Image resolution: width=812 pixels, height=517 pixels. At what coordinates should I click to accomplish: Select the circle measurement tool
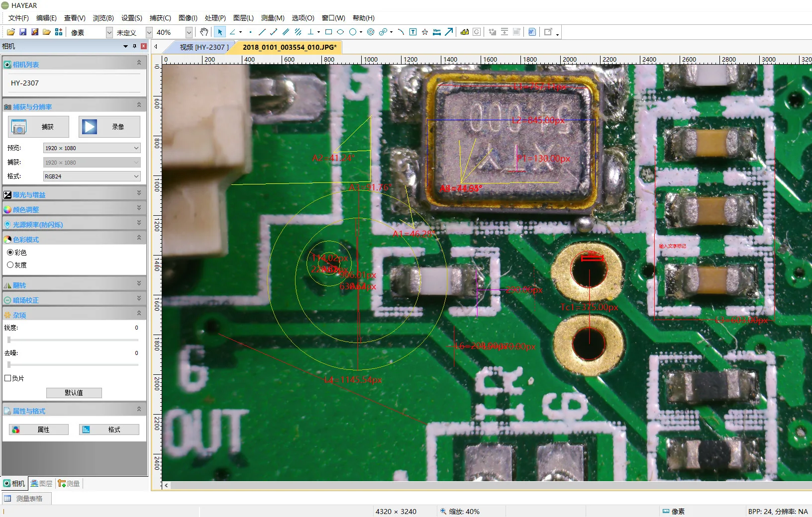click(353, 32)
